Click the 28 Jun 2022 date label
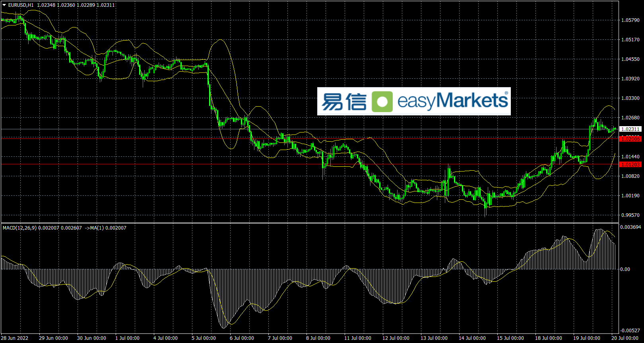The image size is (644, 343). click(15, 338)
